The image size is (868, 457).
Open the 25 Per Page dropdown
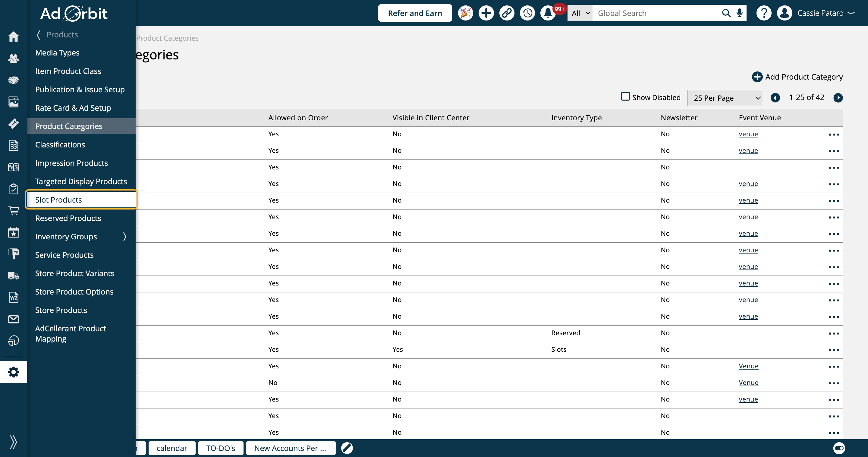[x=725, y=98]
